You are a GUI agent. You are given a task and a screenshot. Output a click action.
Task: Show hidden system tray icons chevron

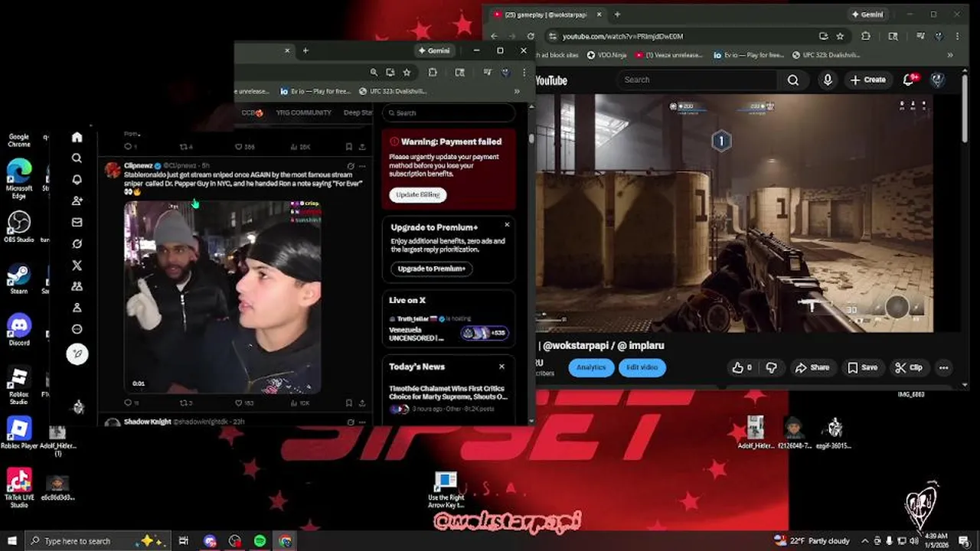point(864,540)
